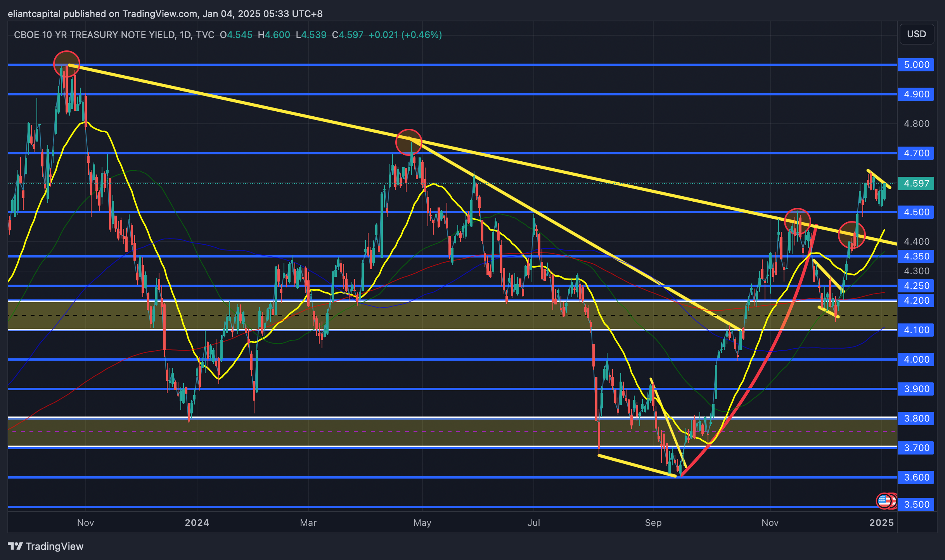The image size is (945, 560).
Task: Click the eliantcapital publisher name
Action: 34,14
